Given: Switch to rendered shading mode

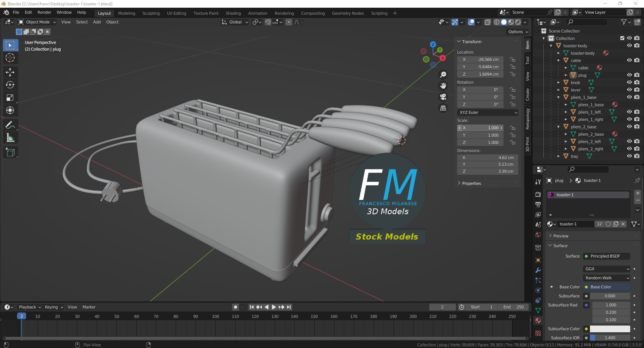Looking at the screenshot, I should tap(518, 22).
